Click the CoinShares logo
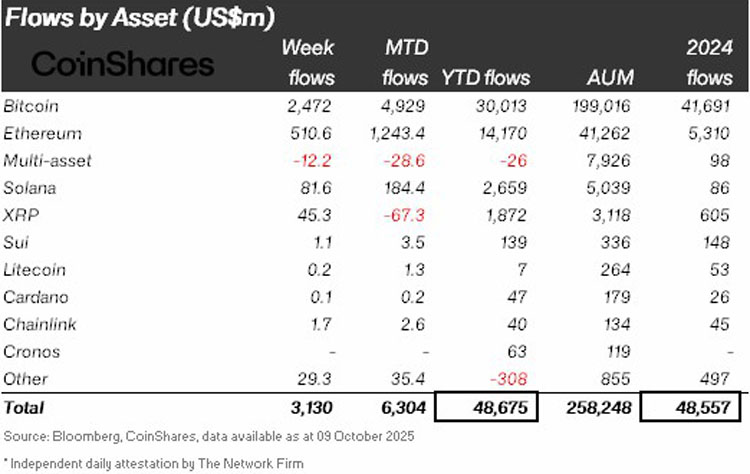This screenshot has height=474, width=750. click(x=123, y=65)
